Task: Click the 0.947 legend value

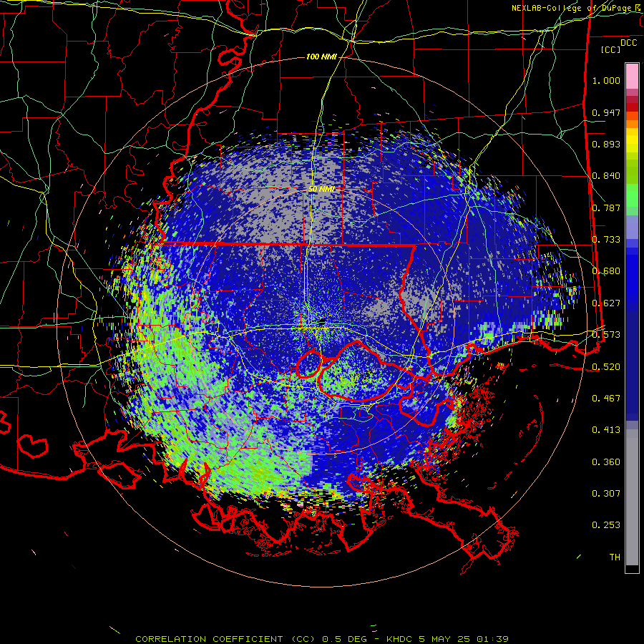Action: pos(606,112)
